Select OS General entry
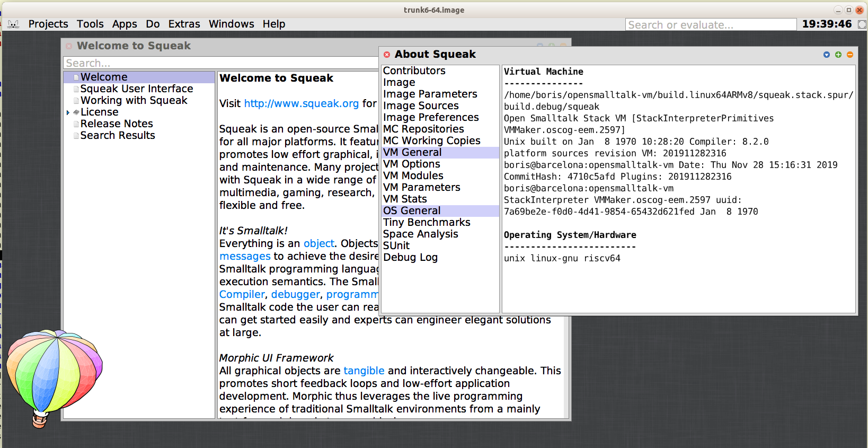 coord(440,210)
